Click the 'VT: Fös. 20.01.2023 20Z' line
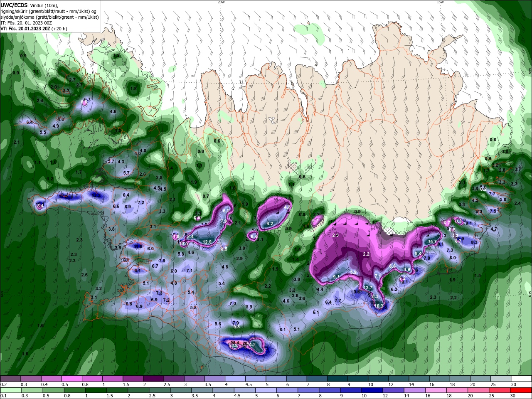 tap(25, 29)
